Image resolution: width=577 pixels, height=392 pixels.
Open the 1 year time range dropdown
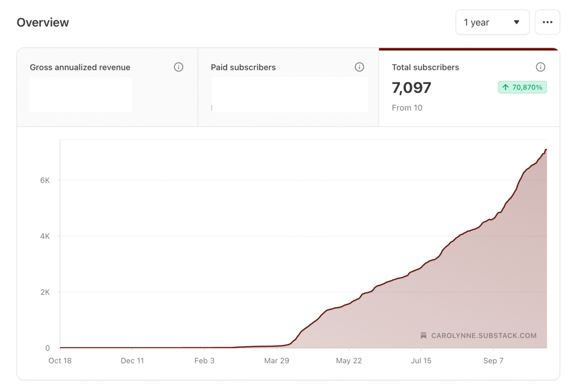coord(492,22)
